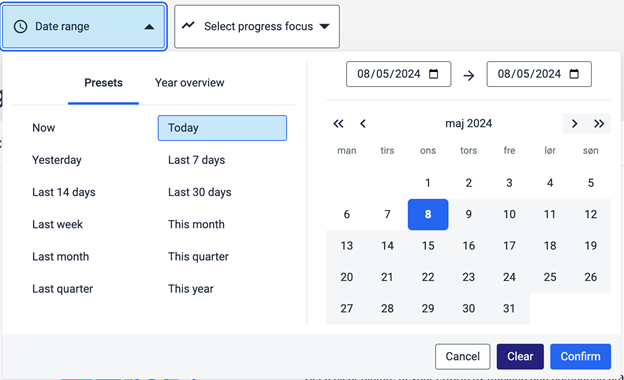Screen dimensions: 624x380
Task: Open the Select progress focus dropdown
Action: click(x=257, y=27)
